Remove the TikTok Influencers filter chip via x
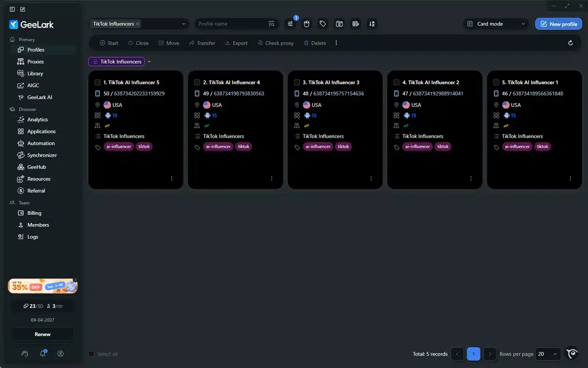Screen dimensions: 588x368 tap(138, 23)
